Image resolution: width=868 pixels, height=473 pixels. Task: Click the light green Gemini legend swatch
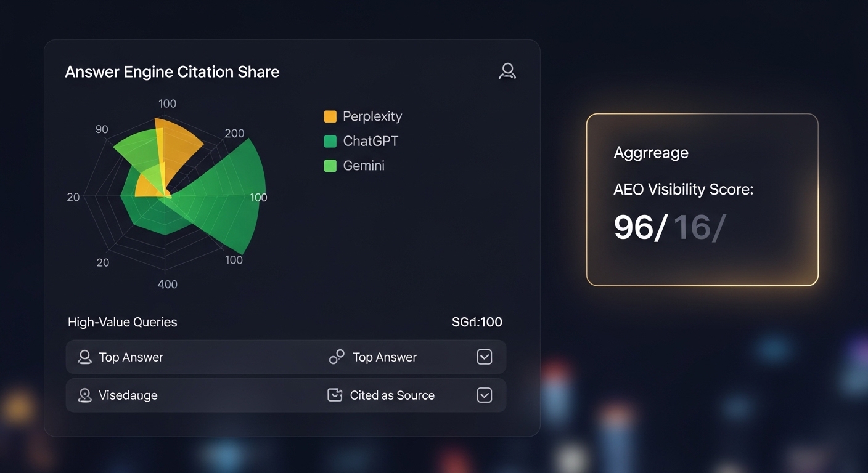tap(330, 166)
